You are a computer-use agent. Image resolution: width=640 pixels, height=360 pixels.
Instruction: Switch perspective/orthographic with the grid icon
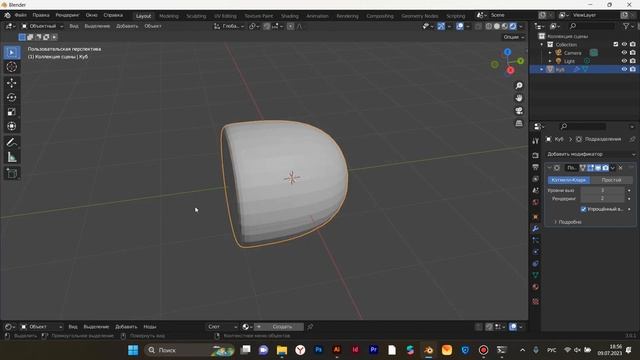pos(519,123)
